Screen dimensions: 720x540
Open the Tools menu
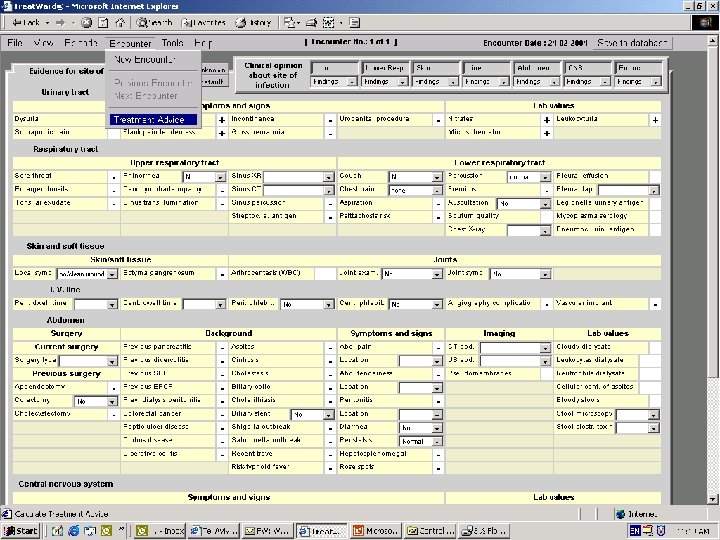tap(172, 43)
